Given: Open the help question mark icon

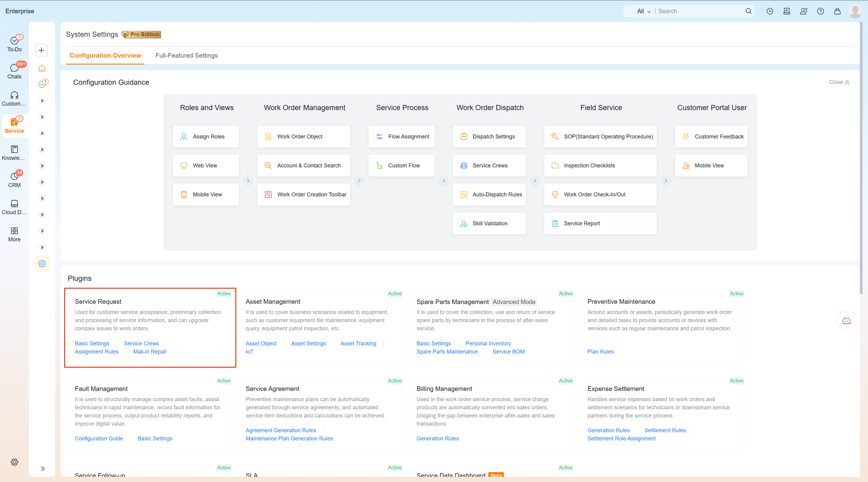Looking at the screenshot, I should click(820, 11).
